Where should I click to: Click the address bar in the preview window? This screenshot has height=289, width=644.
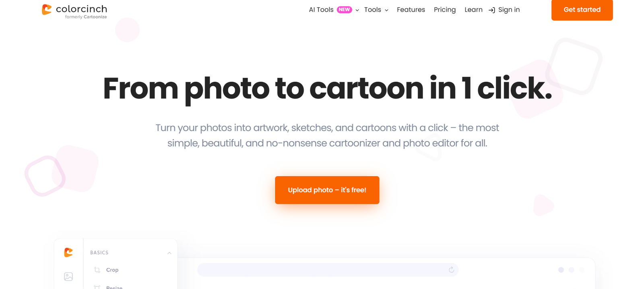coord(322,270)
